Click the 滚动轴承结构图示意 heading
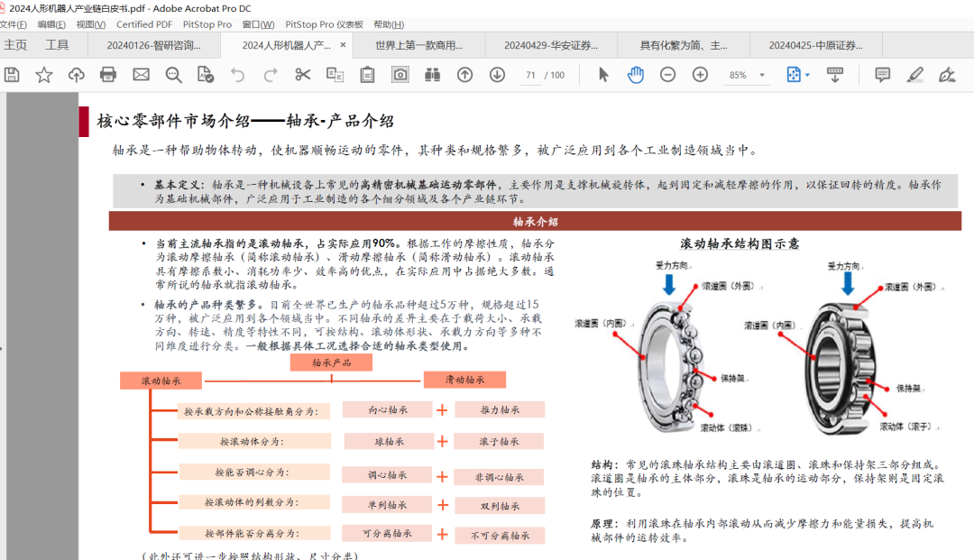Screen dimensions: 974x560 tap(740, 243)
